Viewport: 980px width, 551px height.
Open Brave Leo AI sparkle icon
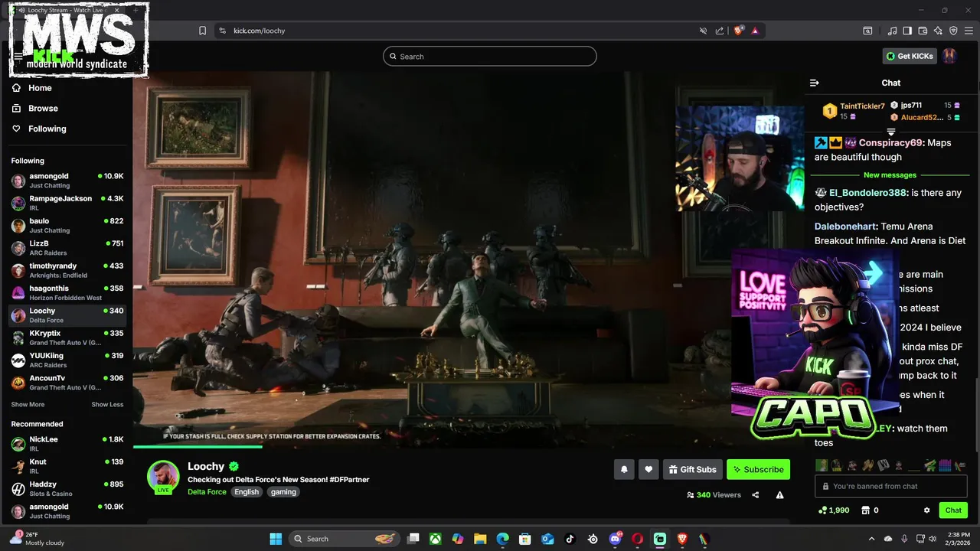938,31
